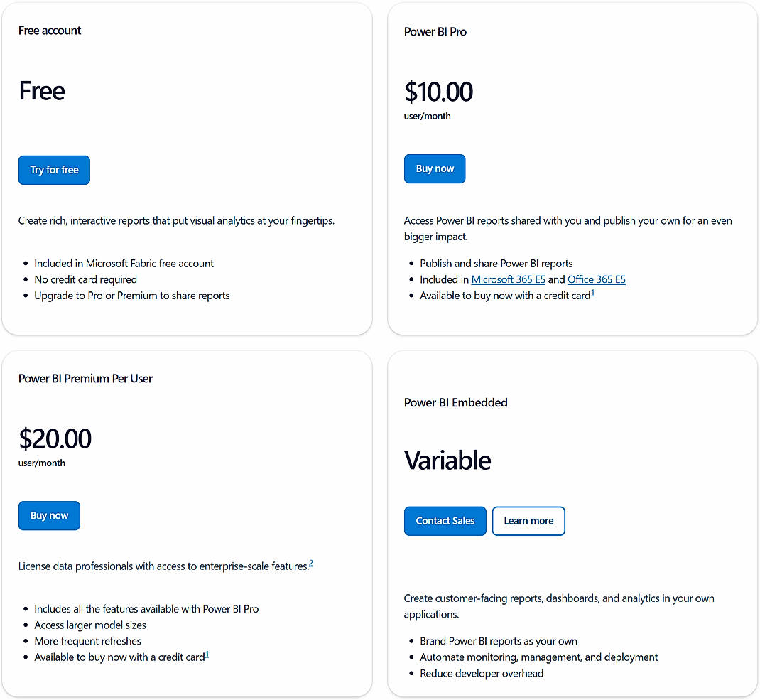
Task: Click the Contact Sales button
Action: [x=445, y=521]
